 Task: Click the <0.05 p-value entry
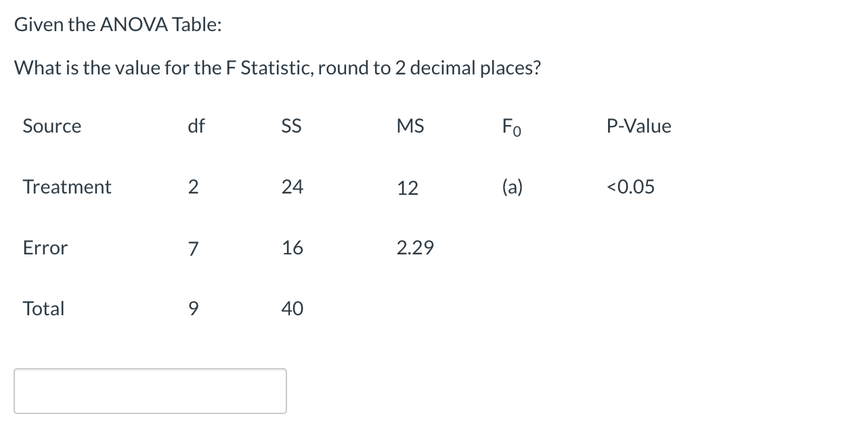coord(630,187)
